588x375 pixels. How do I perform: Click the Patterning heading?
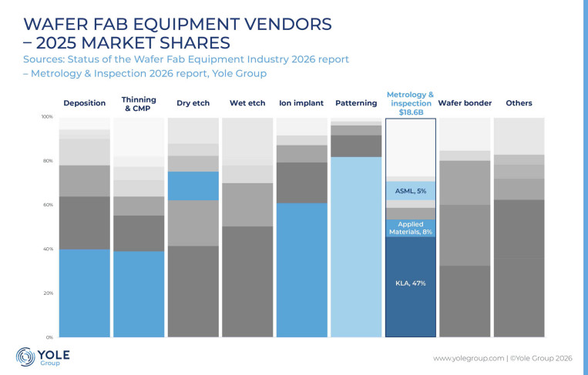point(356,103)
